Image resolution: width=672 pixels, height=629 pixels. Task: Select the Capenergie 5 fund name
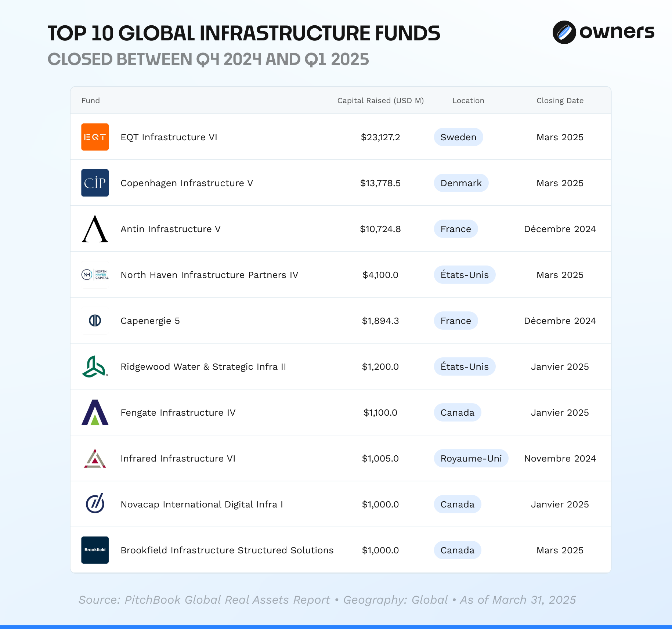[150, 321]
